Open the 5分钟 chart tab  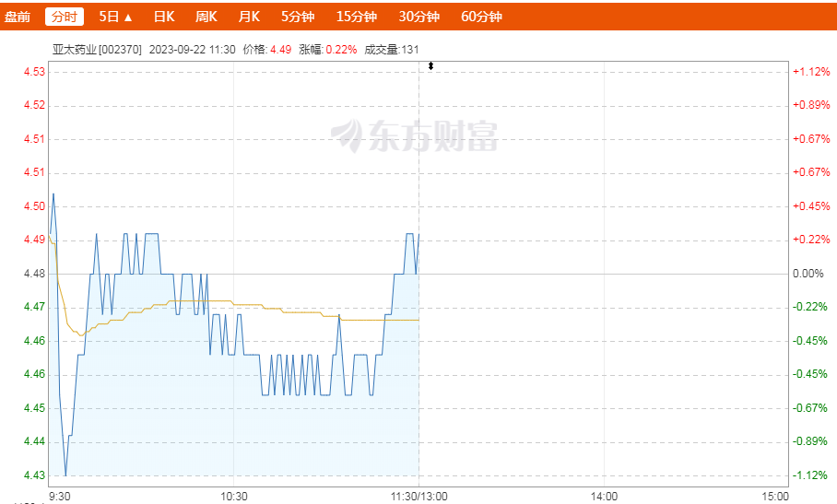298,17
